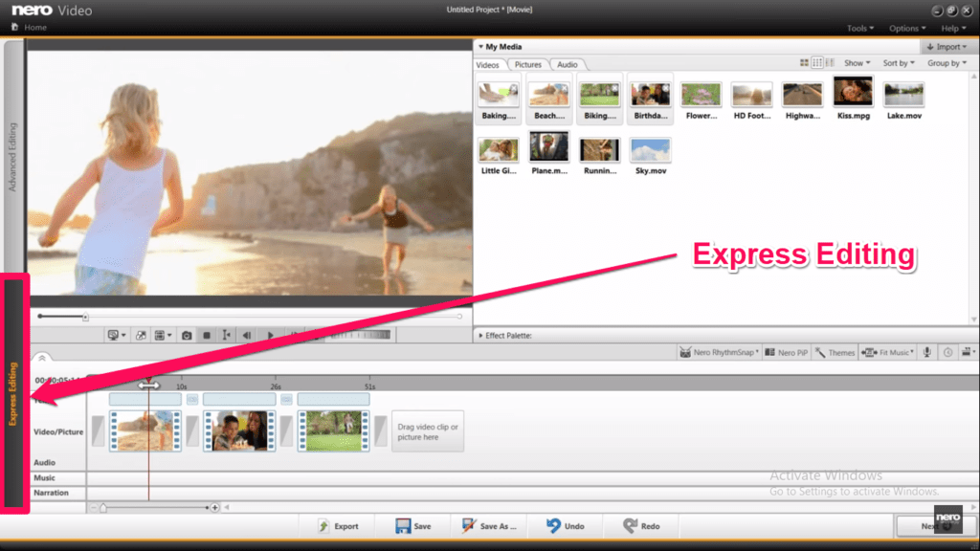Image resolution: width=980 pixels, height=551 pixels.
Task: Click the movie export icon near clock
Action: (x=967, y=352)
